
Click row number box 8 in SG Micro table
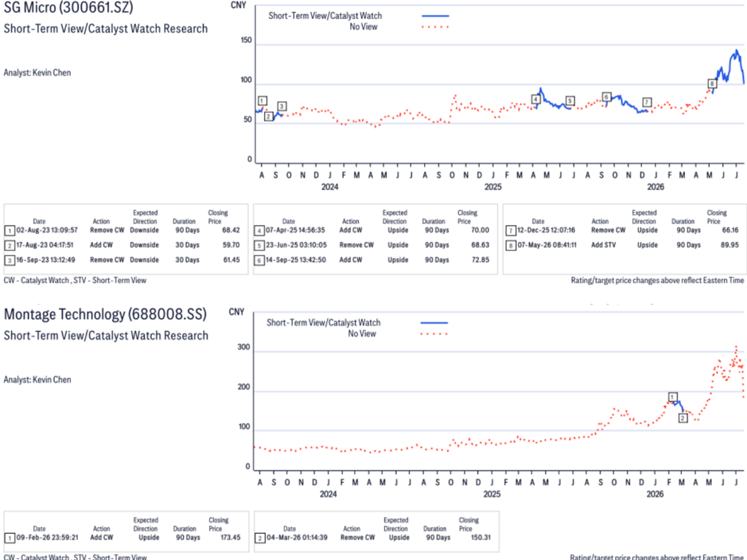(x=511, y=245)
